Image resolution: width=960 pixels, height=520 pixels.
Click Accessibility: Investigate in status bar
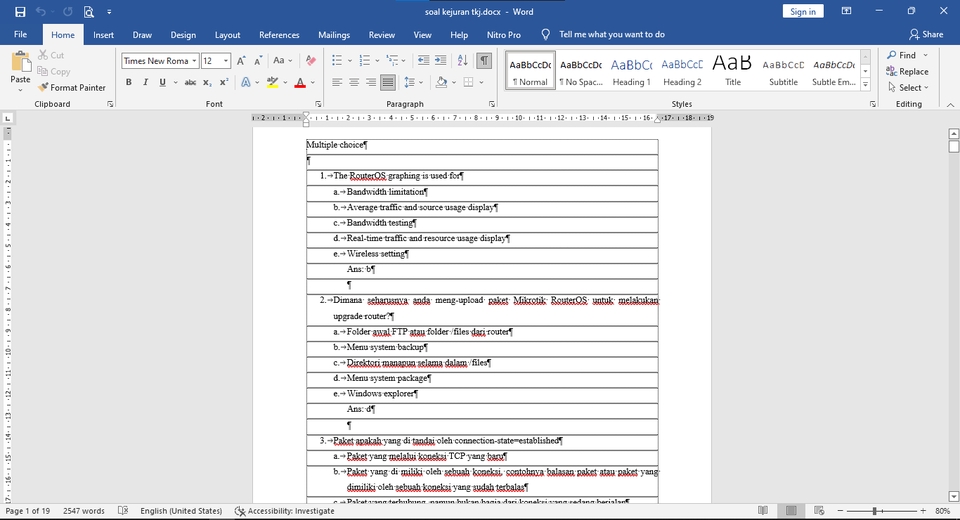(285, 511)
